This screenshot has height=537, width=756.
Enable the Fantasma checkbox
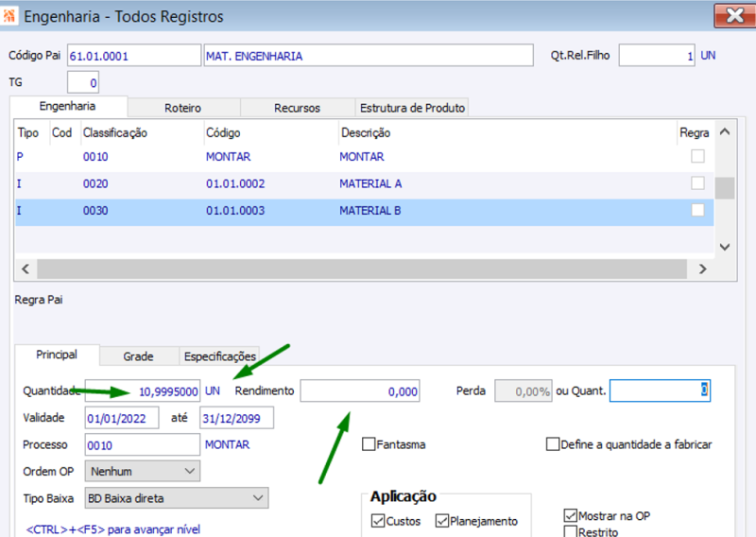[369, 444]
